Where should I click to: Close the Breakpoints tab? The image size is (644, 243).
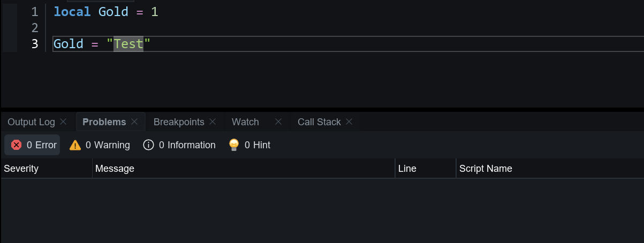coord(213,122)
